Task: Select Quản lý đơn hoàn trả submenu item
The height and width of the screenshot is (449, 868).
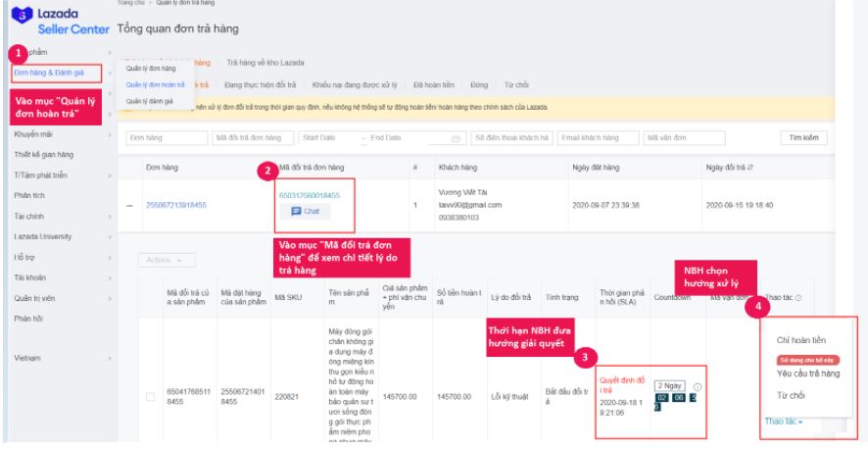Action: coord(155,84)
